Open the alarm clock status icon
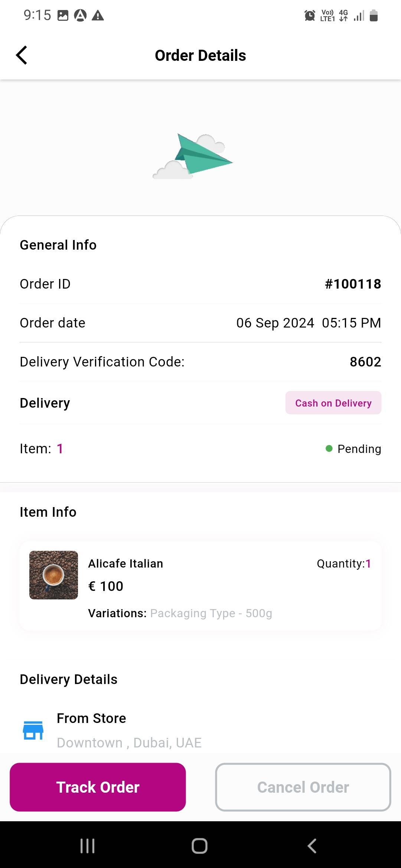The width and height of the screenshot is (401, 868). click(309, 16)
